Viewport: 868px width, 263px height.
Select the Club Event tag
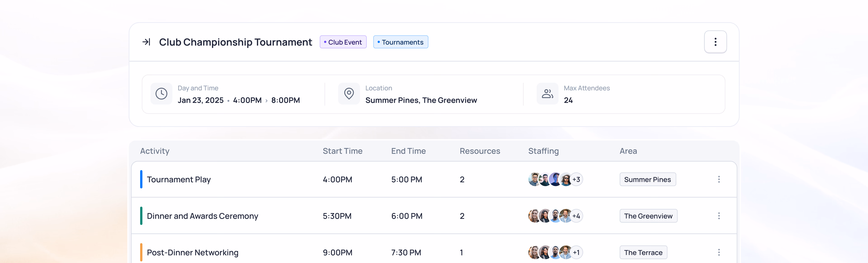343,42
